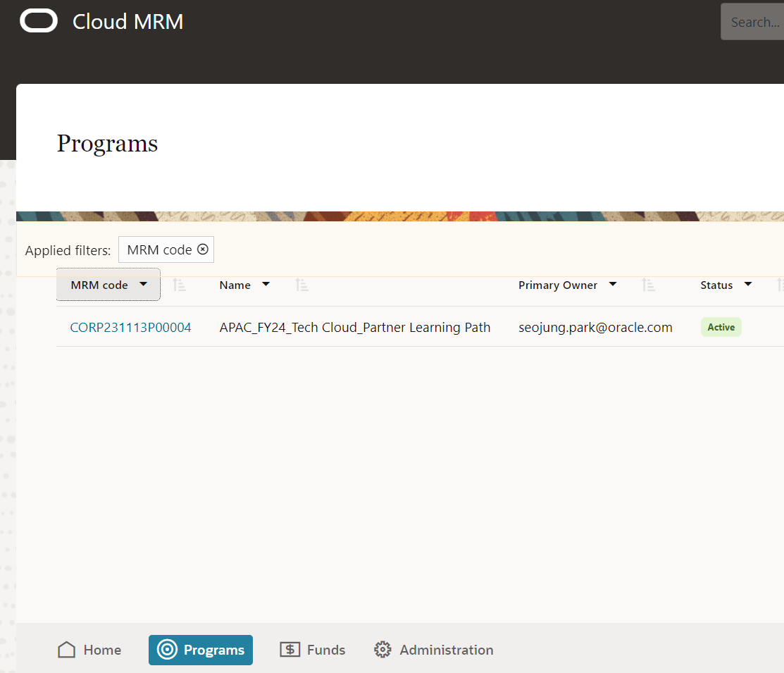The height and width of the screenshot is (673, 784).
Task: Open the MRM code column dropdown
Action: [x=144, y=284]
